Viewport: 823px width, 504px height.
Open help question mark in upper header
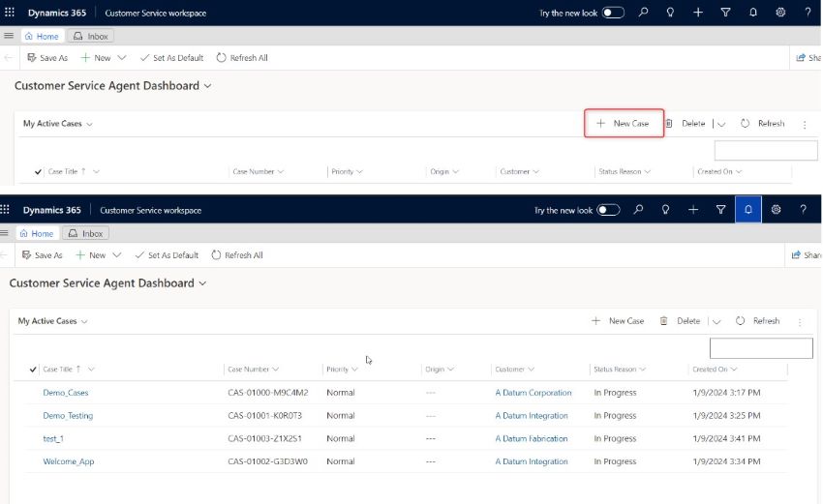click(808, 12)
